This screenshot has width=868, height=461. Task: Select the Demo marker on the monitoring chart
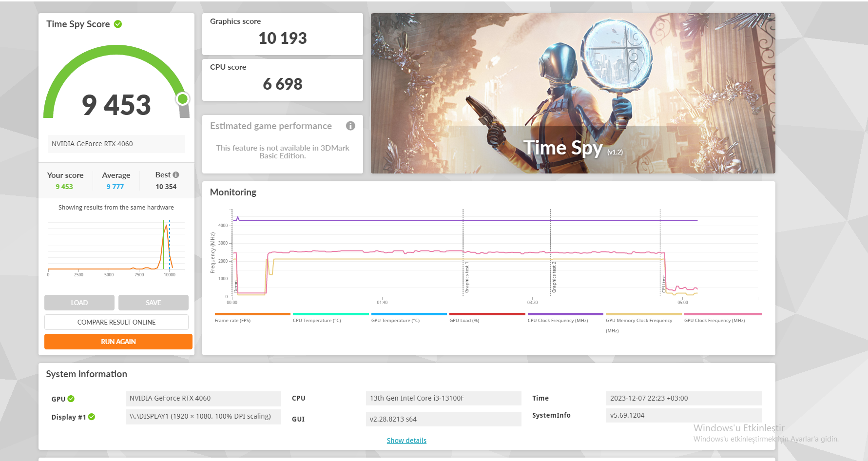tap(236, 286)
